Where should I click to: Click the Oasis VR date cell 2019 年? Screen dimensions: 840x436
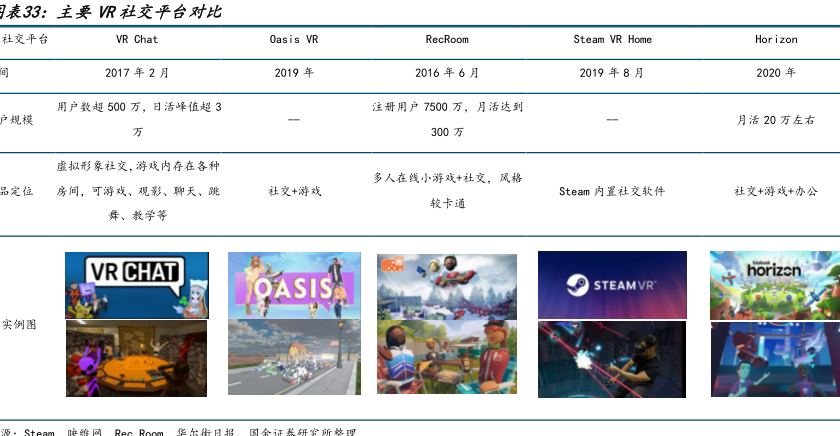[x=294, y=73]
